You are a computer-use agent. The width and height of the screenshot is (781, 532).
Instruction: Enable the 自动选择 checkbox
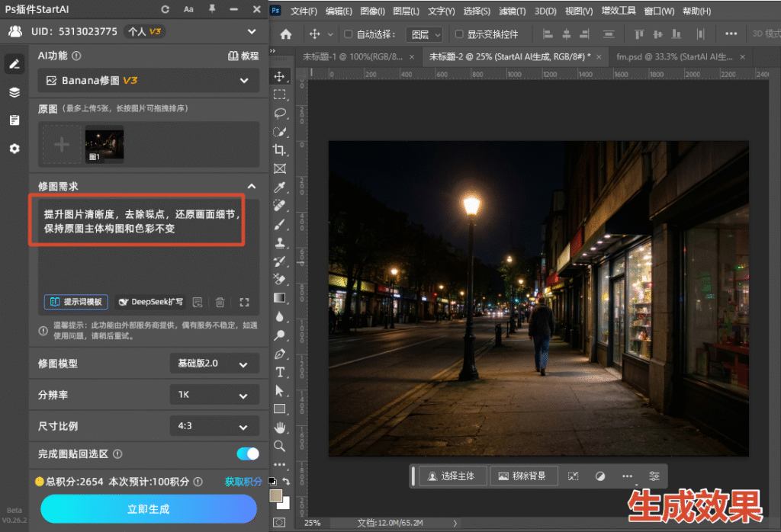(x=348, y=34)
